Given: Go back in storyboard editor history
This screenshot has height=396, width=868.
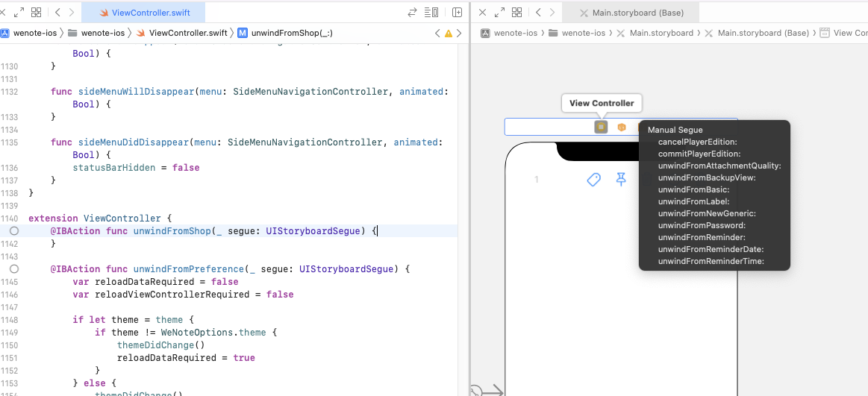Looking at the screenshot, I should pyautogui.click(x=538, y=12).
